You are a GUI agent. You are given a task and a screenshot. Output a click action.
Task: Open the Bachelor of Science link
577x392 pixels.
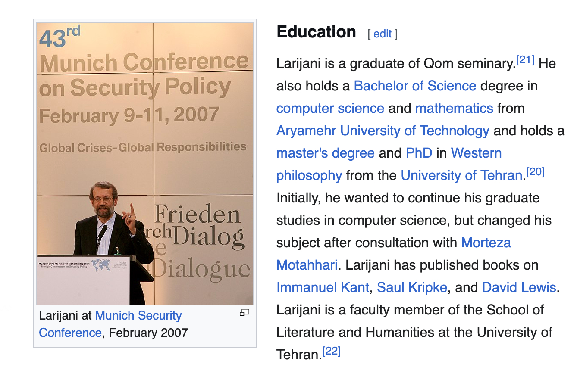pos(415,86)
